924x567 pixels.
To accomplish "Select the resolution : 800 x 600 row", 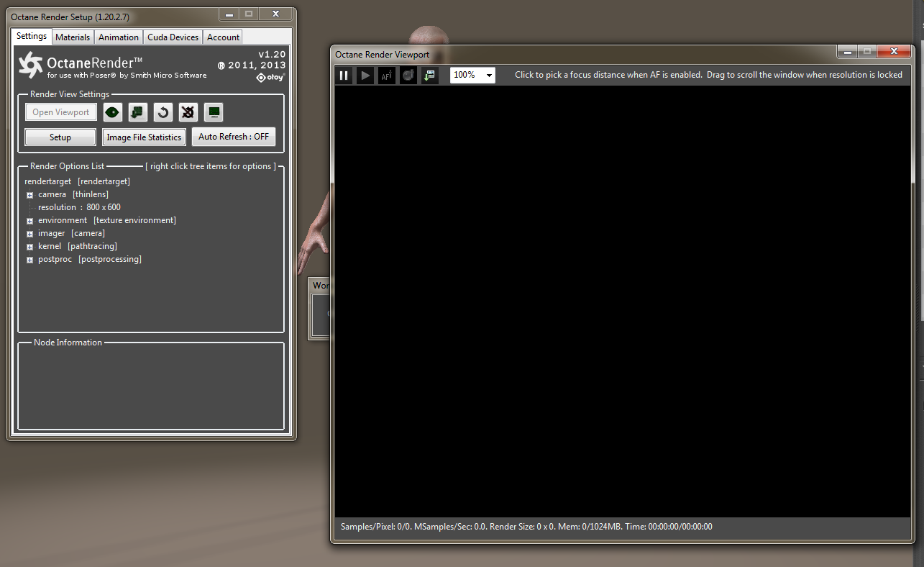I will (79, 207).
